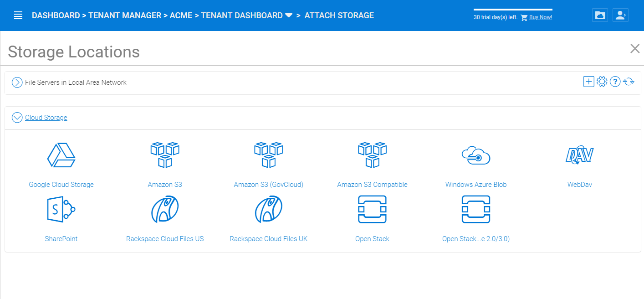
Task: Click the Rackspace Cloud Files US label
Action: 165,239
